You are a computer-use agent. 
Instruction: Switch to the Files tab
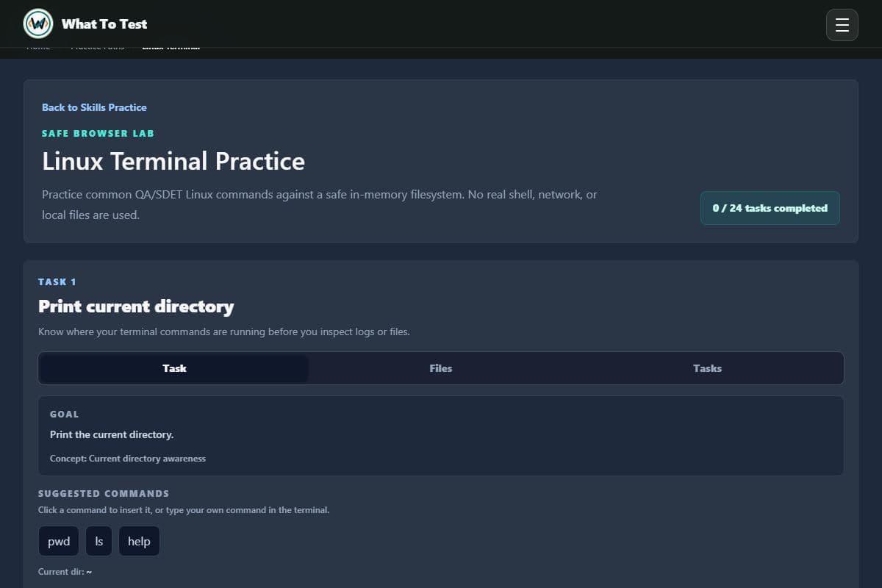441,368
